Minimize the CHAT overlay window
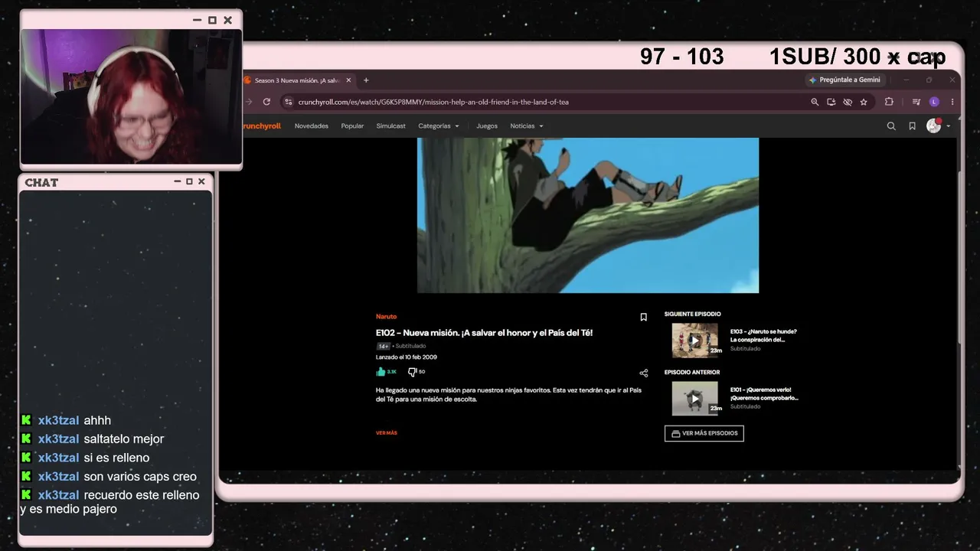The width and height of the screenshot is (980, 551). (177, 181)
